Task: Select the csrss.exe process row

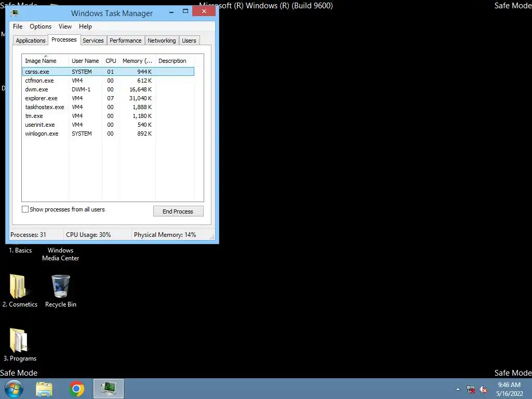Action: pyautogui.click(x=108, y=72)
